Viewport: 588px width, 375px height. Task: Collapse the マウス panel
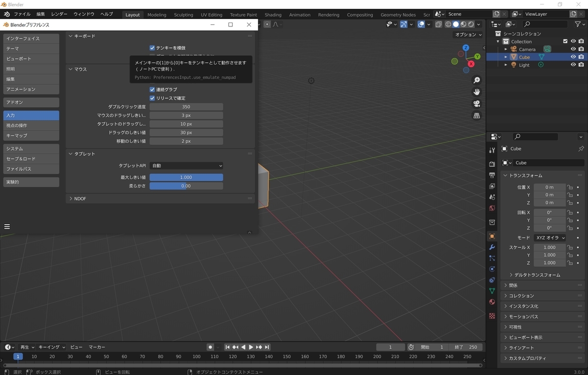[x=71, y=69]
